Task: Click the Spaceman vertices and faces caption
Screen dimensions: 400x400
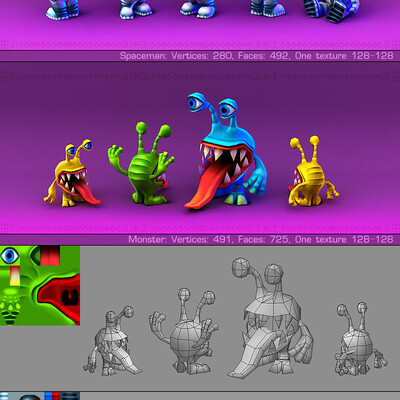Action: 256,56
